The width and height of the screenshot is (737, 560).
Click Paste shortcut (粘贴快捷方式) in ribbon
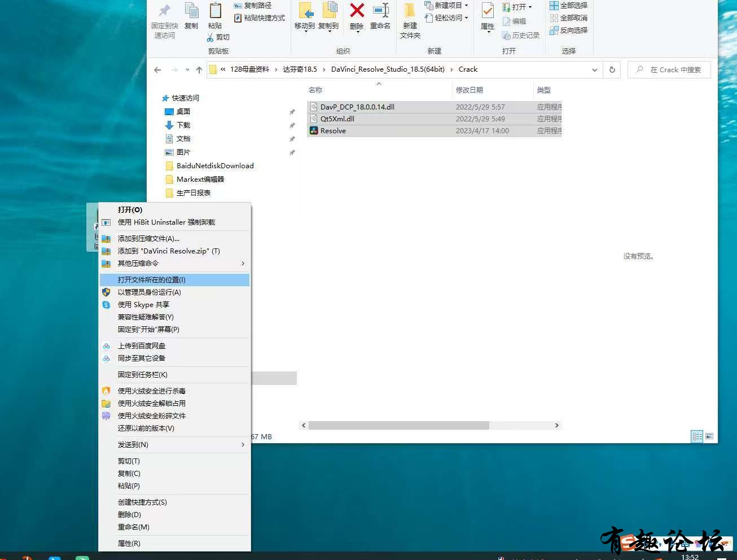(x=259, y=18)
